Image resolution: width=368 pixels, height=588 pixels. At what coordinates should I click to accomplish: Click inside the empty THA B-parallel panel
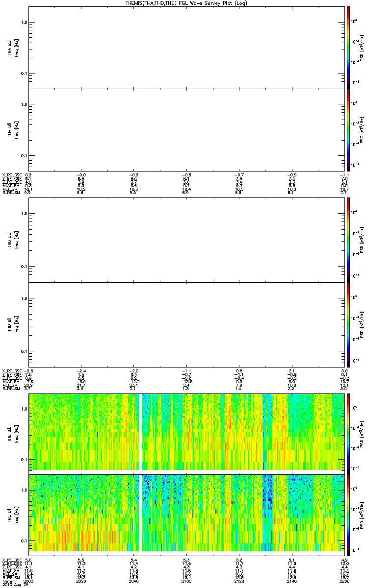(185, 130)
